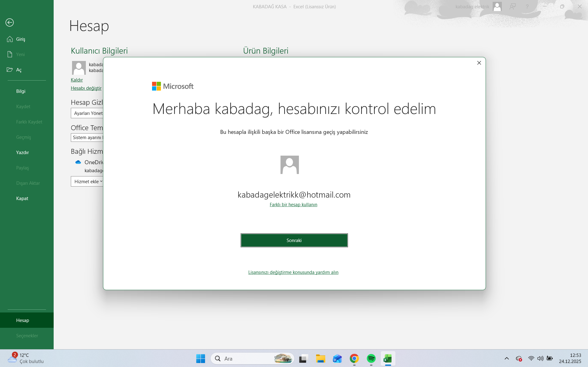The height and width of the screenshot is (367, 588).
Task: Click the account avatar in the title bar
Action: click(x=497, y=6)
